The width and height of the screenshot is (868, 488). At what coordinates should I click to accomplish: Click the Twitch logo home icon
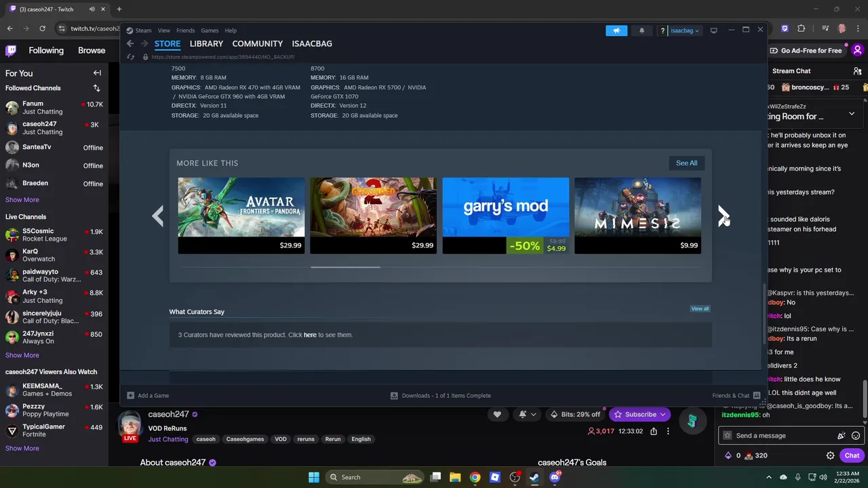[x=11, y=50]
